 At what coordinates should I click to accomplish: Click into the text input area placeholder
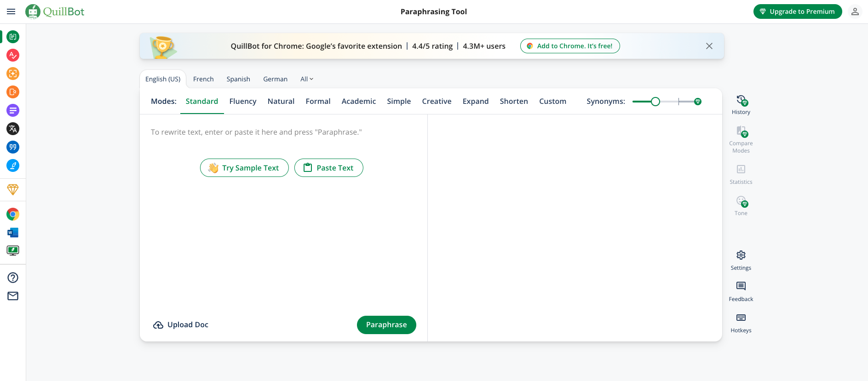[x=256, y=132]
